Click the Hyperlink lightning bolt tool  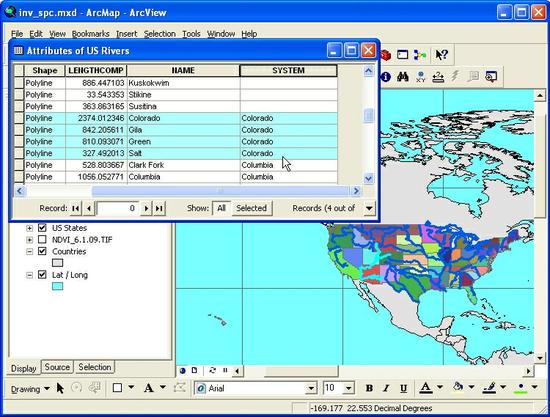pyautogui.click(x=455, y=76)
